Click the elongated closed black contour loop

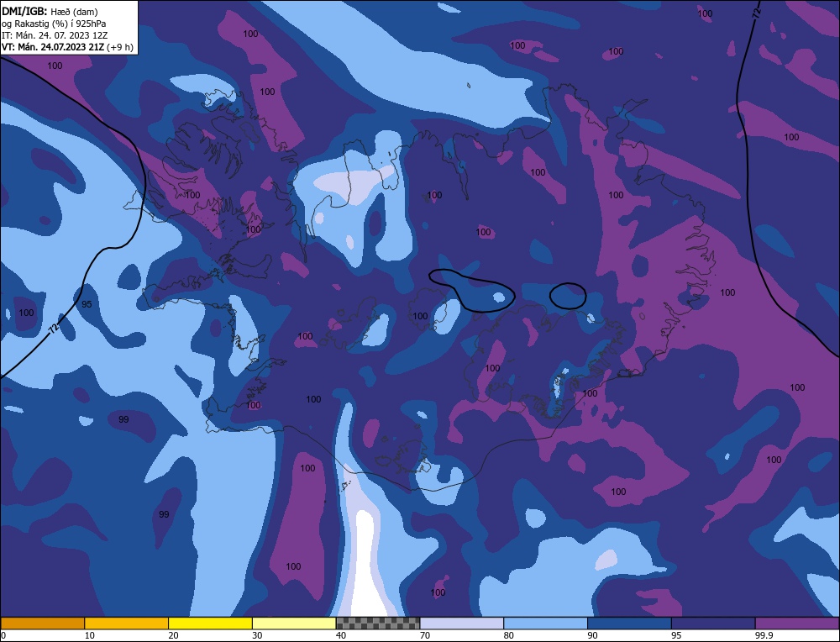coord(471,291)
